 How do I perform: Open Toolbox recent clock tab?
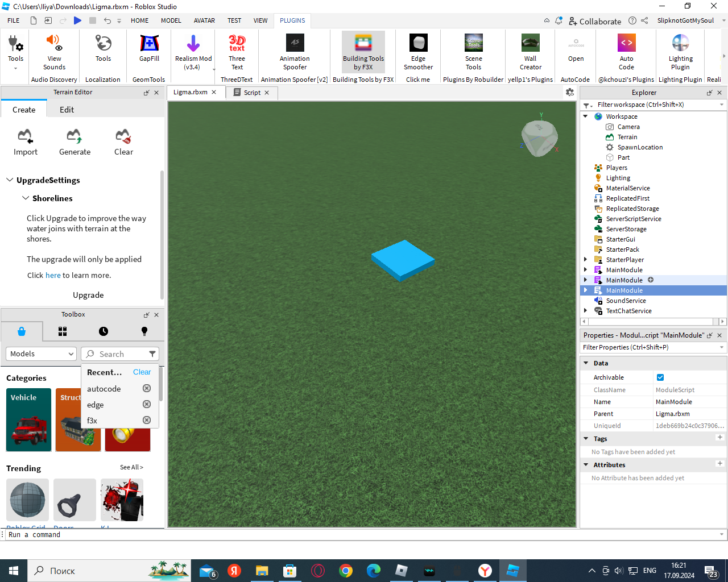click(x=103, y=331)
